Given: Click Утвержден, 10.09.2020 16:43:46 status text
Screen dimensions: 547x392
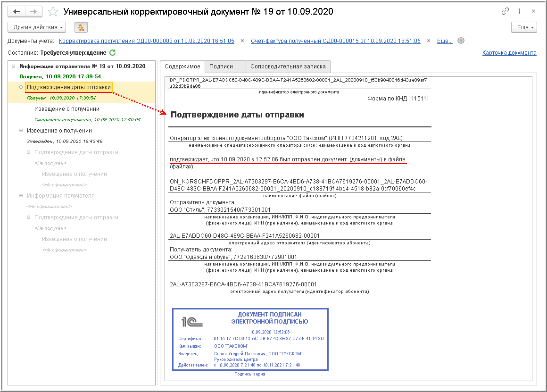Looking at the screenshot, I should pos(65,142).
